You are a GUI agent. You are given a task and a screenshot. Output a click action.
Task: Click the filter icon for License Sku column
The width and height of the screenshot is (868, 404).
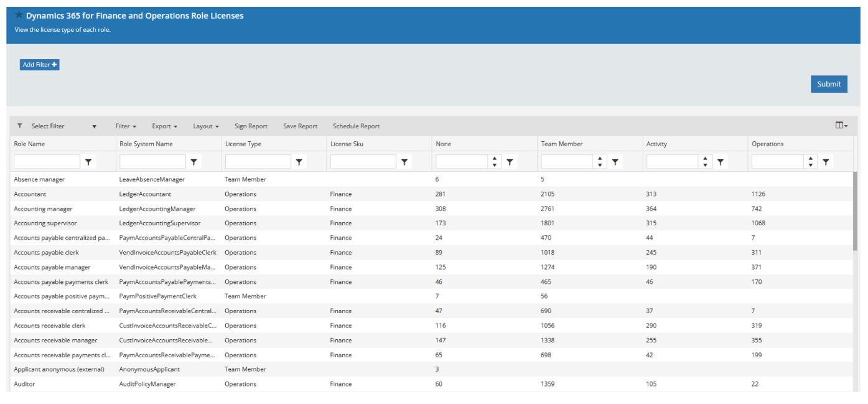click(x=405, y=162)
